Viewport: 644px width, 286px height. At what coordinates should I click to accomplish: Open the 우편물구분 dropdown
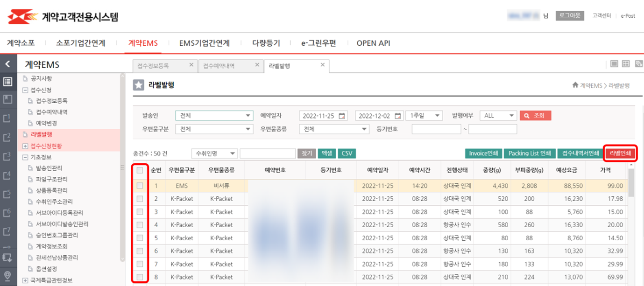pos(214,129)
